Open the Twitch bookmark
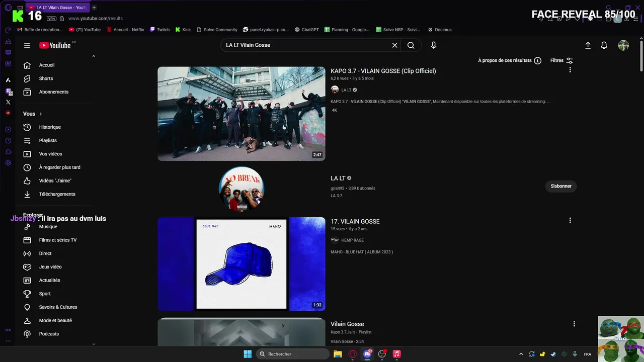Screen dimensions: 644x362 pyautogui.click(x=160, y=30)
